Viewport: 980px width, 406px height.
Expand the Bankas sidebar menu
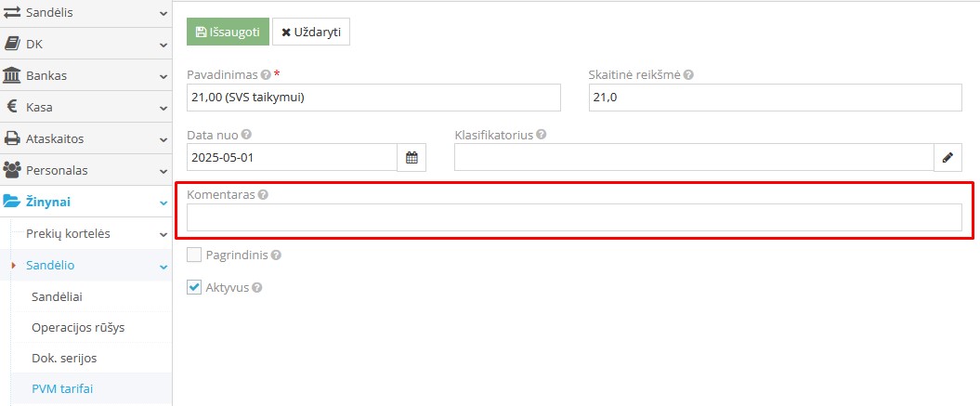pyautogui.click(x=85, y=75)
